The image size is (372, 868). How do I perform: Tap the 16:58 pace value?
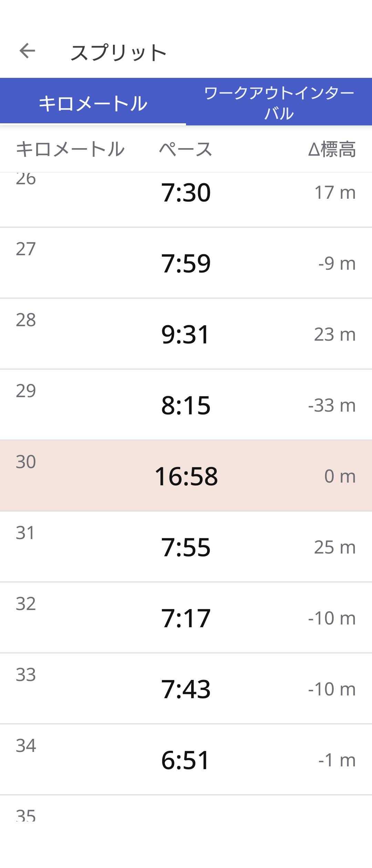[186, 476]
